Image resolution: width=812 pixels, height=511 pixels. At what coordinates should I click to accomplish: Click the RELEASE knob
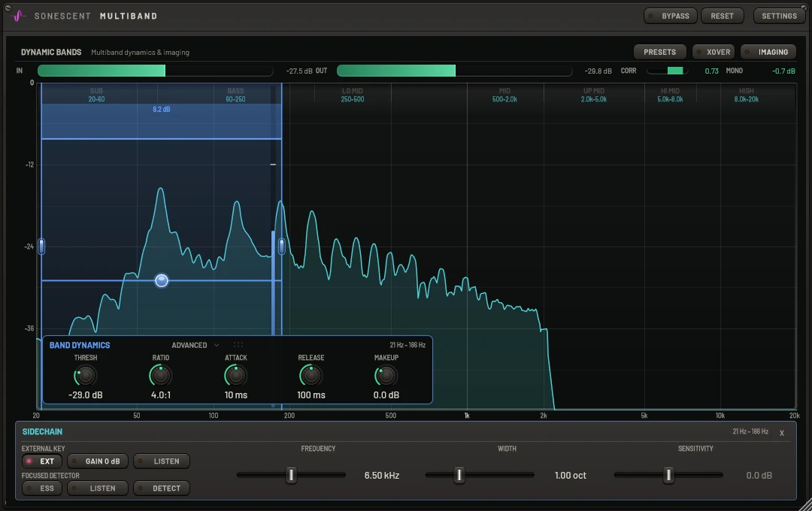tap(311, 375)
